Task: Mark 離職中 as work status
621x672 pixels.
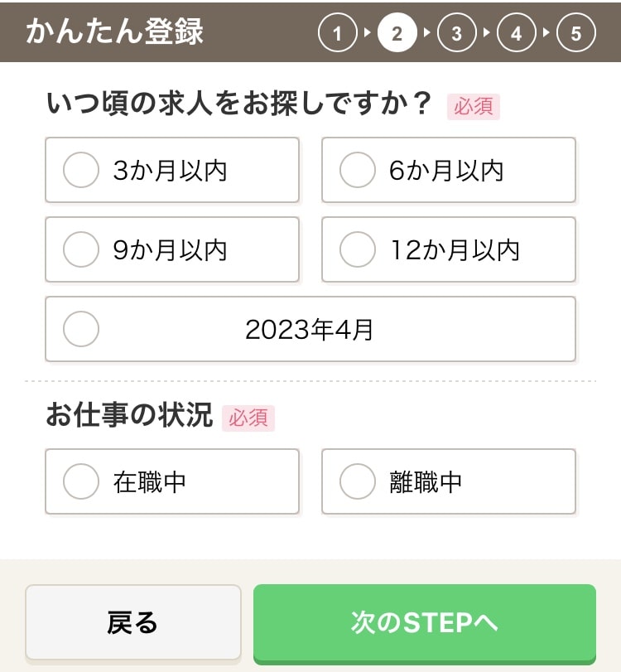Action: (x=449, y=481)
